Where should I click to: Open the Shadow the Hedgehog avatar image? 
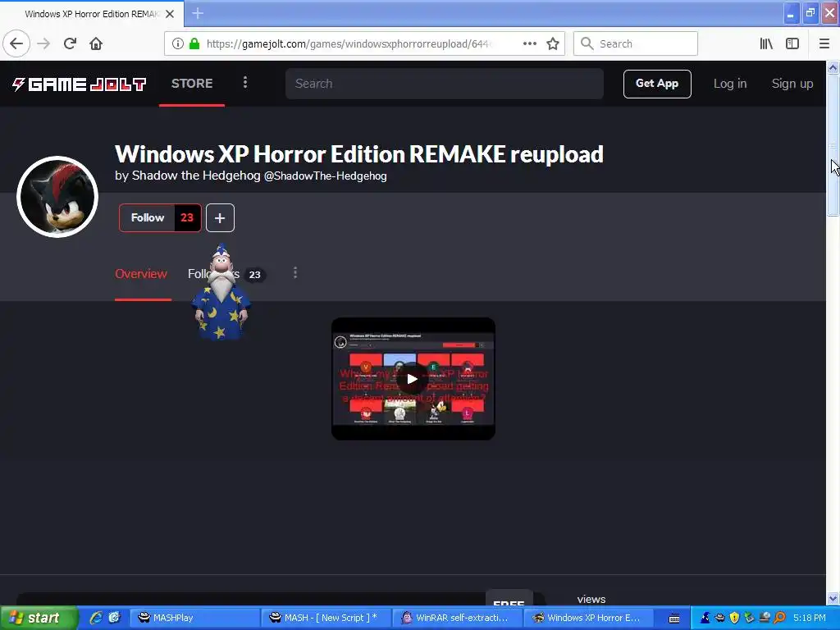[x=57, y=197]
